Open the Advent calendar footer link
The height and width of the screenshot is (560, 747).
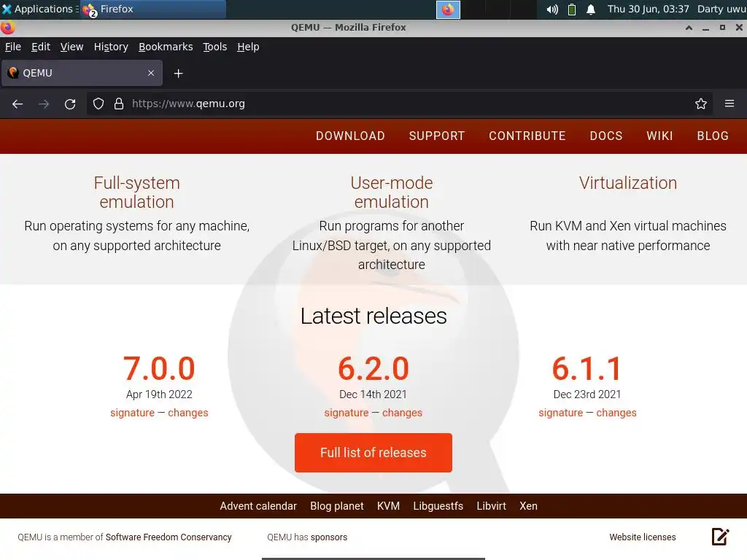258,506
